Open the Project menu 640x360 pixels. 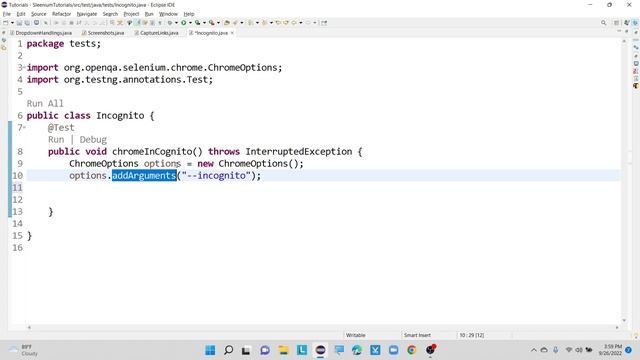pyautogui.click(x=131, y=14)
